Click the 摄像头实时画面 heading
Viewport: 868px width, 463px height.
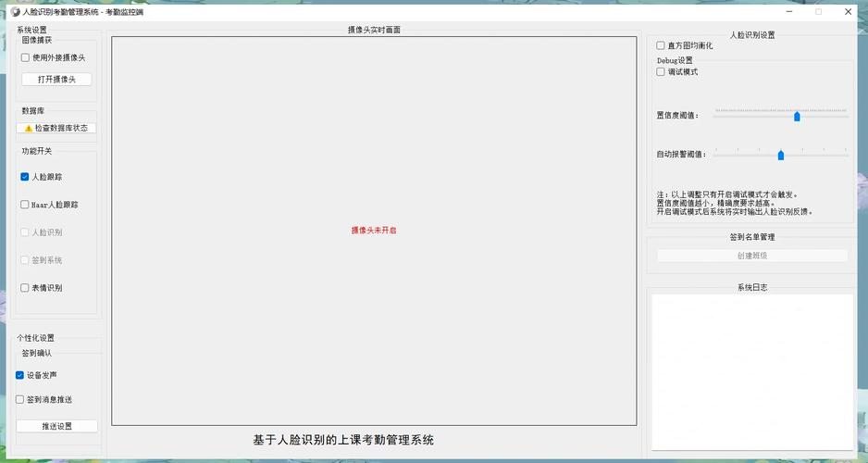(x=374, y=30)
